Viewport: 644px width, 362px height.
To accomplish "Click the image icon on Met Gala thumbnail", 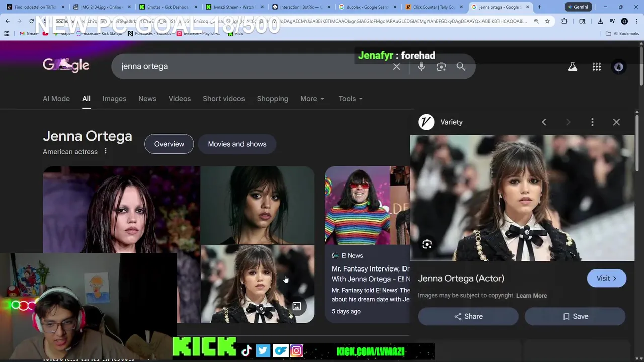I will click(x=297, y=306).
